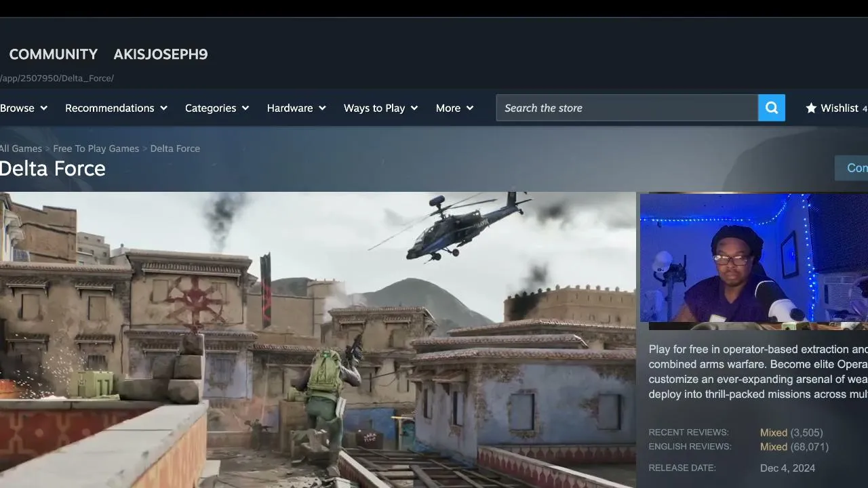Open the Community Hub button
This screenshot has width=868, height=488.
[852, 168]
